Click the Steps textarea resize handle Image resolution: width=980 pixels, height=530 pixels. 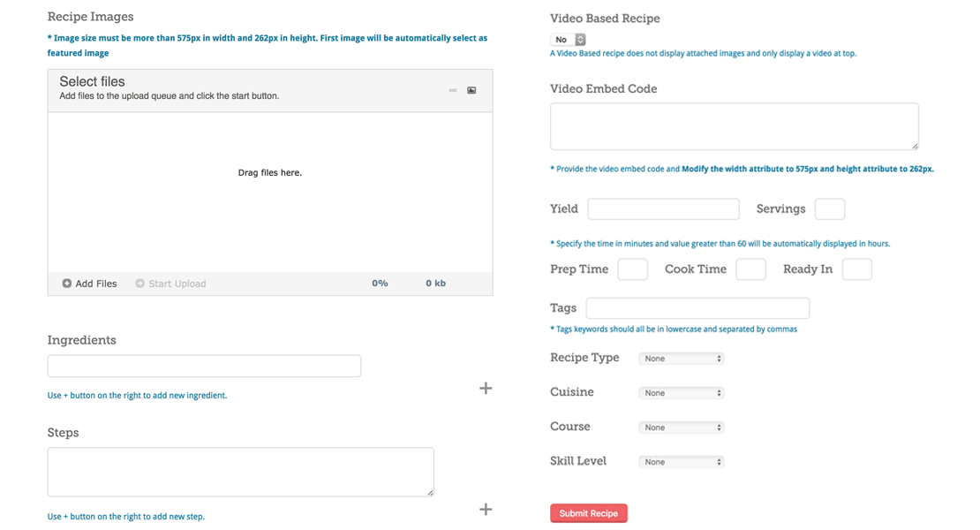430,493
